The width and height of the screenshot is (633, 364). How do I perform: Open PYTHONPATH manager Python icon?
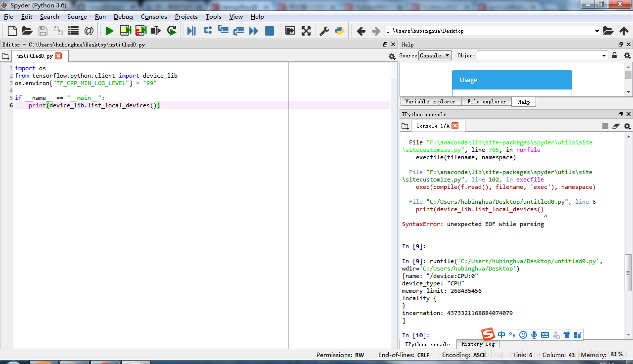point(339,31)
